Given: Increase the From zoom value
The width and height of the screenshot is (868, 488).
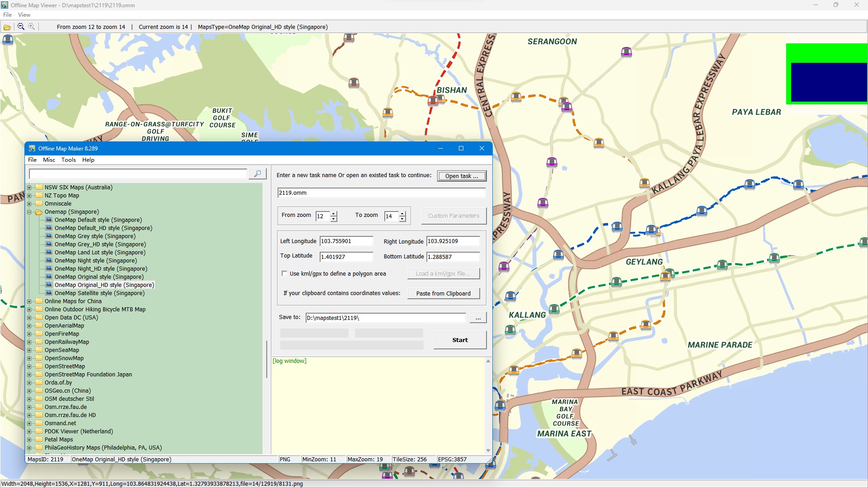Looking at the screenshot, I should pos(334,213).
